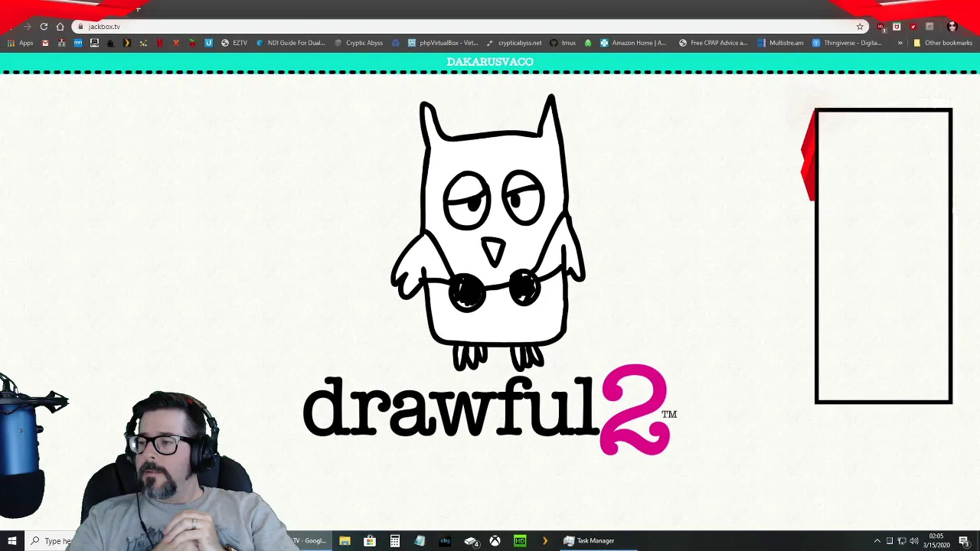Open the Windows Start menu
The width and height of the screenshot is (980, 551).
12,541
